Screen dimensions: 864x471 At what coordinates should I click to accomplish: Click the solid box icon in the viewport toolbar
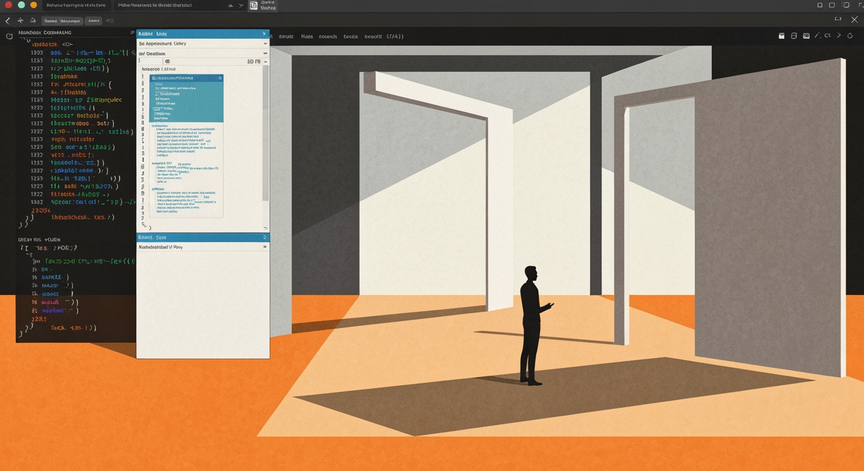[x=781, y=36]
